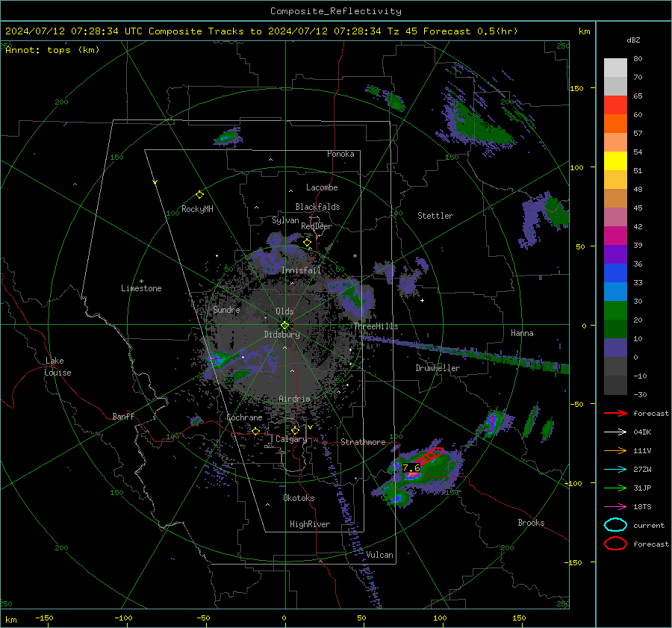The height and width of the screenshot is (628, 672).
Task: Select the slate purple 0–10 dBZ swatch
Action: [x=615, y=348]
